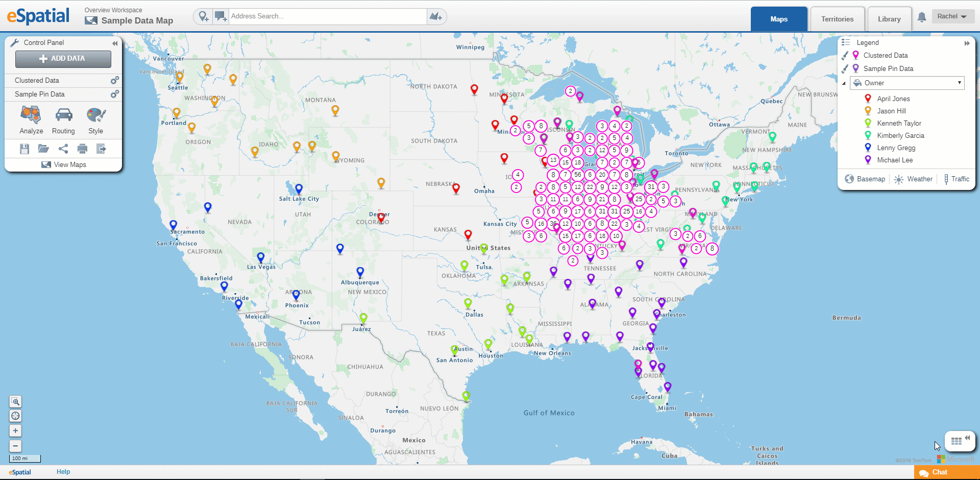Open the Owner dropdown in Legend
The height and width of the screenshot is (480, 980).
click(907, 83)
